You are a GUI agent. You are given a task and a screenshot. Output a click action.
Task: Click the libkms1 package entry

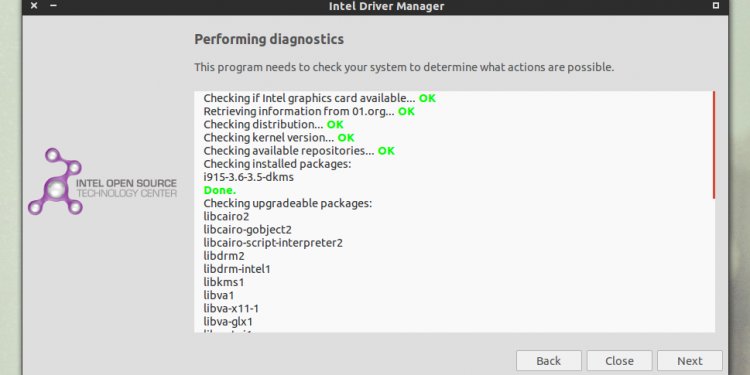point(224,282)
